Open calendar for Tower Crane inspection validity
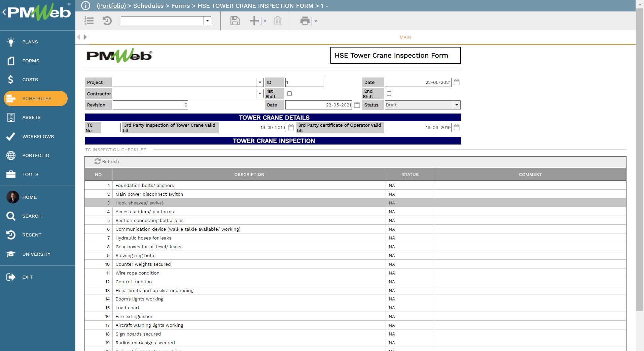 [x=291, y=127]
